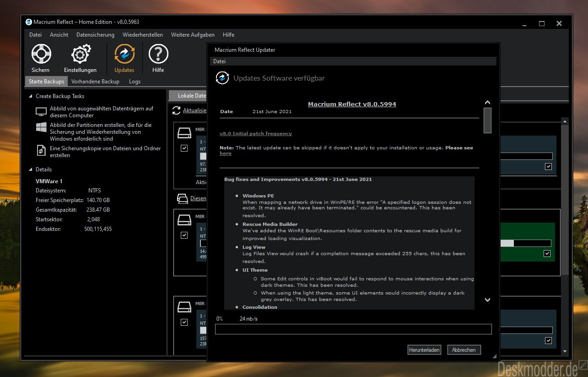Click the file backup icon for Sicherungskopie von Dateien
This screenshot has height=377, width=588.
(41, 150)
